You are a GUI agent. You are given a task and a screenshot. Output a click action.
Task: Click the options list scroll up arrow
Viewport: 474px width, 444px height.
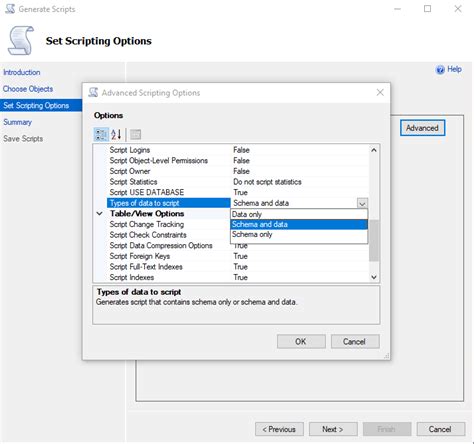click(374, 150)
